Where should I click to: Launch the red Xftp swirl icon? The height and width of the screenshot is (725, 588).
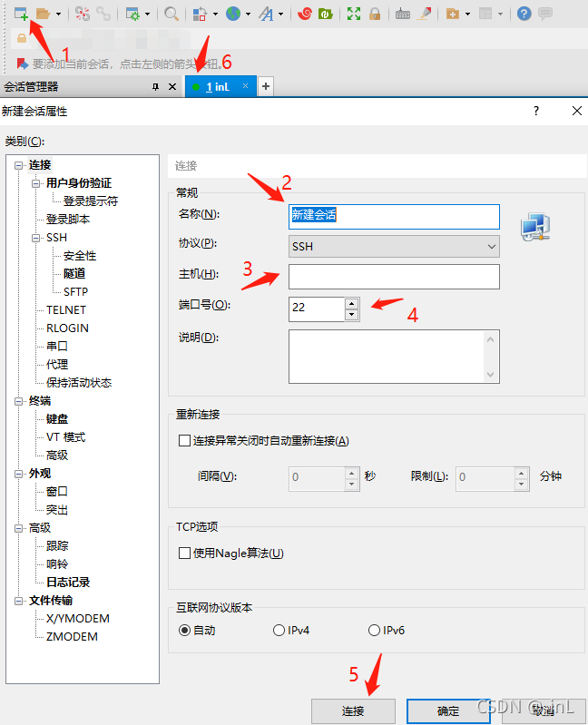[x=305, y=14]
